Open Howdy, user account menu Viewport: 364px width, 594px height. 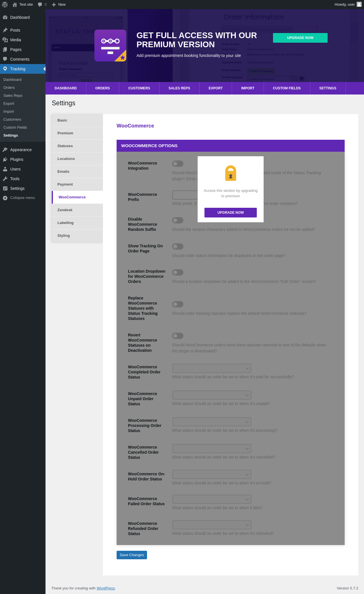tap(348, 5)
